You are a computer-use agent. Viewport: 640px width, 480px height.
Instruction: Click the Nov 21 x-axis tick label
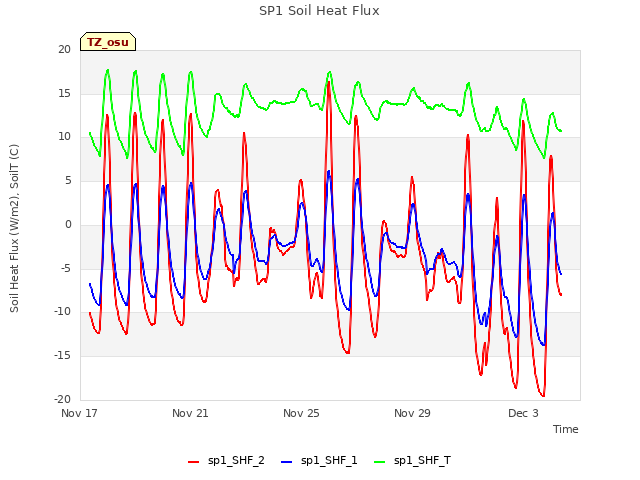pos(190,413)
